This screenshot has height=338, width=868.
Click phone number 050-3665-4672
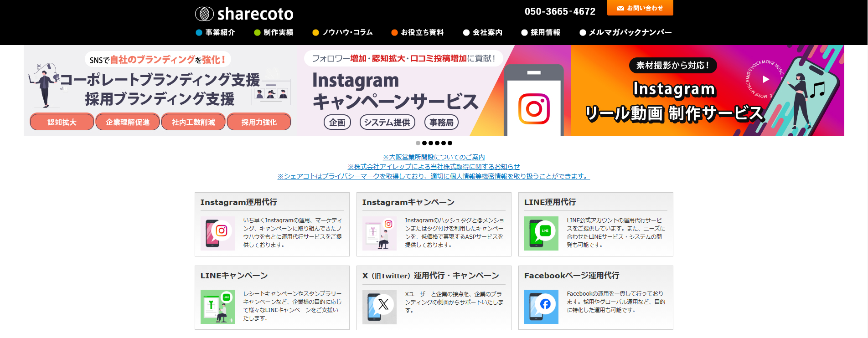click(x=560, y=11)
